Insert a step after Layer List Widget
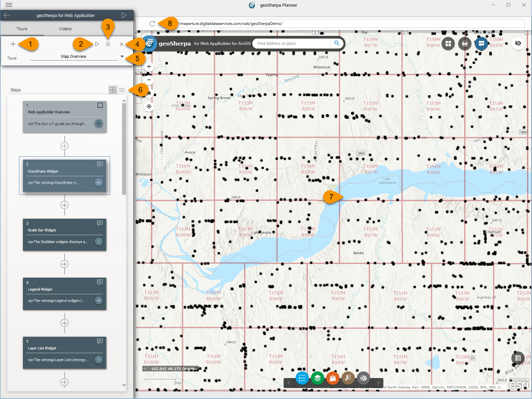 (65, 382)
